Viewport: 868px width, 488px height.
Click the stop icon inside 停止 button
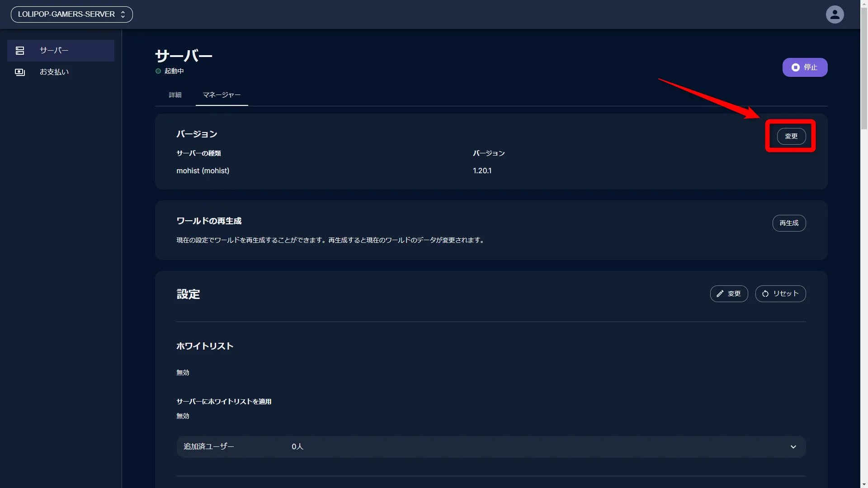click(x=796, y=67)
